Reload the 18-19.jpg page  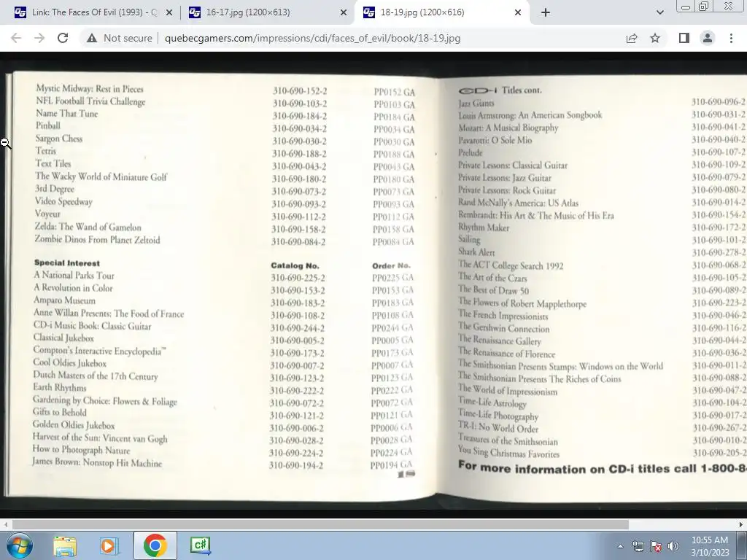pyautogui.click(x=63, y=38)
